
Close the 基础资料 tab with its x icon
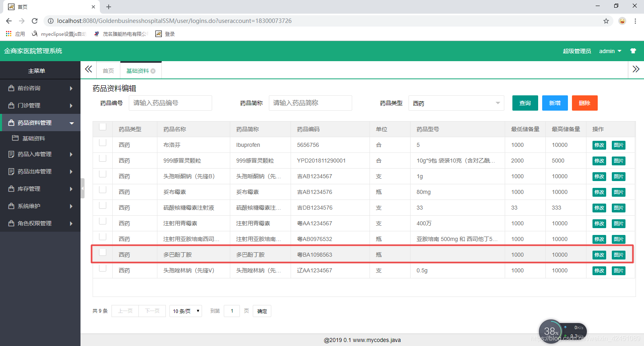click(x=153, y=71)
